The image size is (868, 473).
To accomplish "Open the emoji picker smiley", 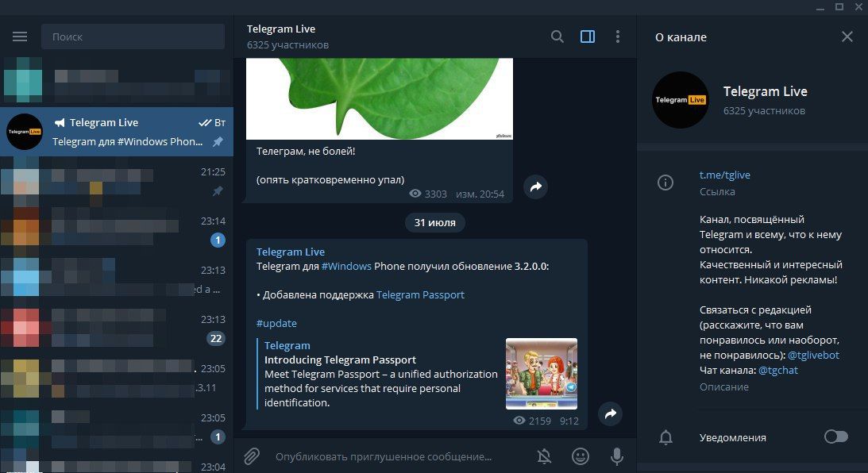I will (581, 456).
